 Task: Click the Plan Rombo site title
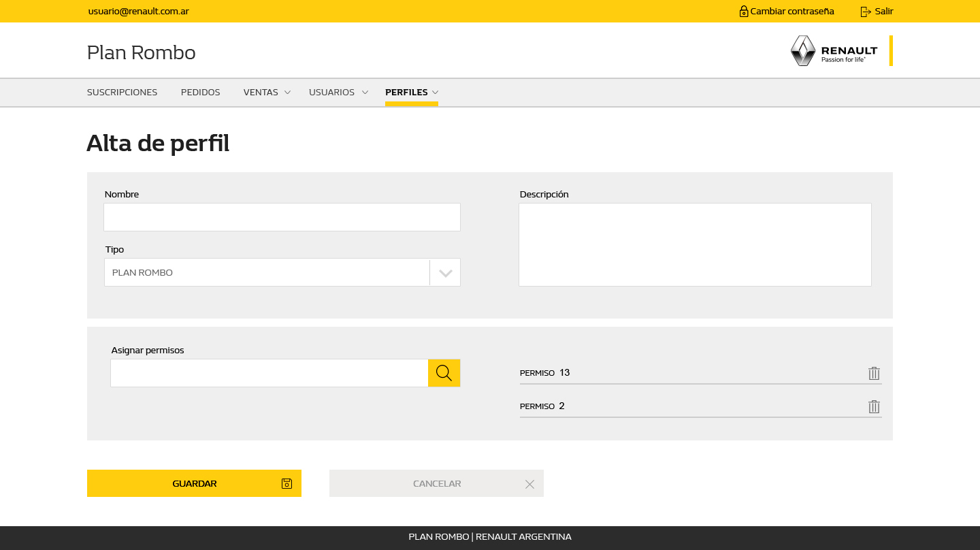pyautogui.click(x=142, y=52)
